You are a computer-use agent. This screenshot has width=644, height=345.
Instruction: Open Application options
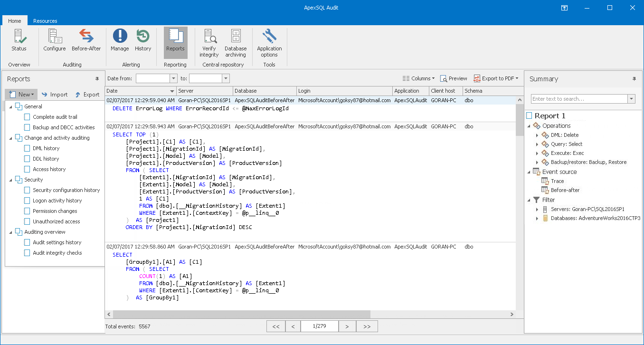[x=269, y=43]
